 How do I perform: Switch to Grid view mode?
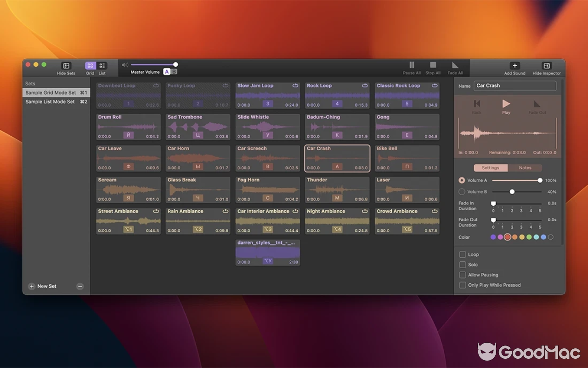(x=90, y=68)
